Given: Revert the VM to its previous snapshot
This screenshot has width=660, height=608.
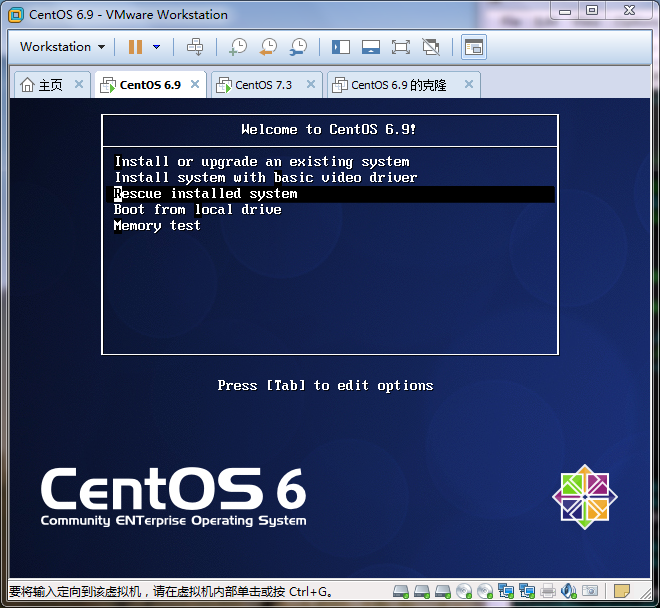Looking at the screenshot, I should coord(268,47).
